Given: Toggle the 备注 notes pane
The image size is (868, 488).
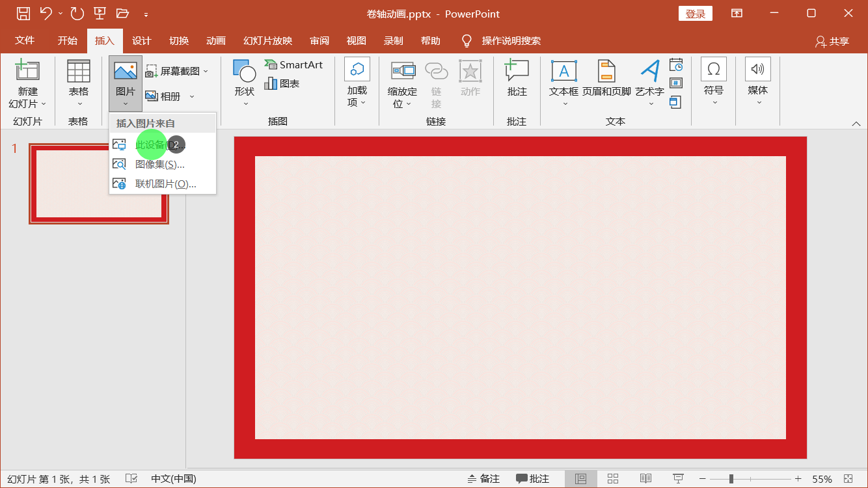Looking at the screenshot, I should [x=483, y=479].
